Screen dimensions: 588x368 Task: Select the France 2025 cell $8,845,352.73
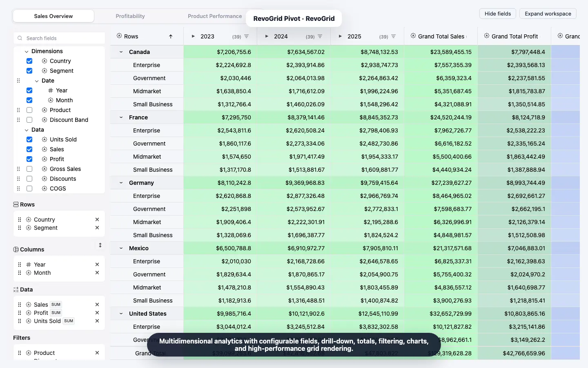point(367,117)
